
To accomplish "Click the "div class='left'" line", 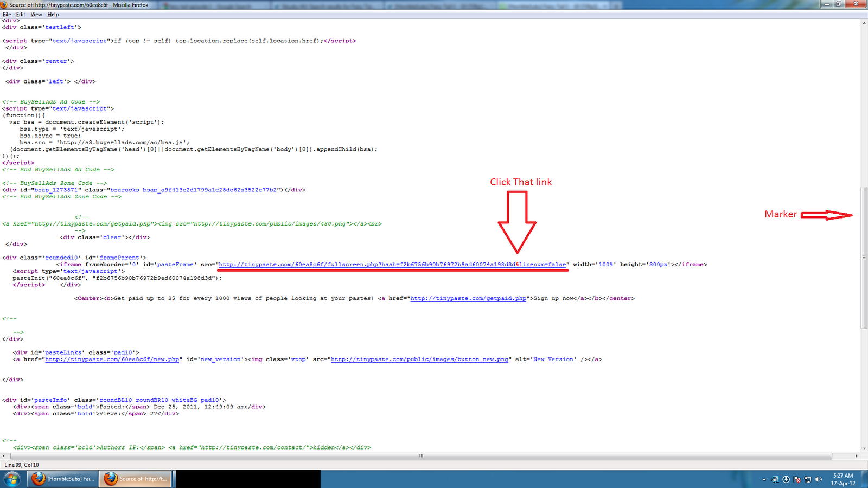I will 51,81.
